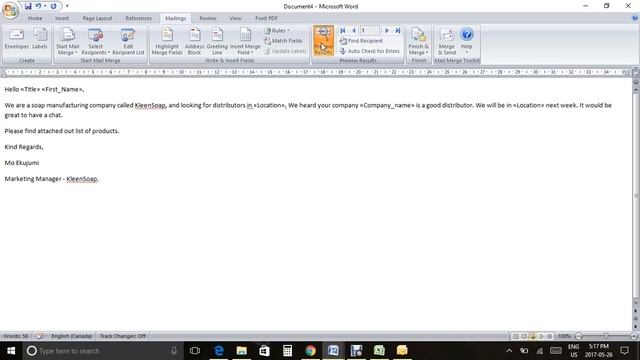Click English (Canada) language indicator
Viewport: 640px width, 360px height.
pos(71,336)
